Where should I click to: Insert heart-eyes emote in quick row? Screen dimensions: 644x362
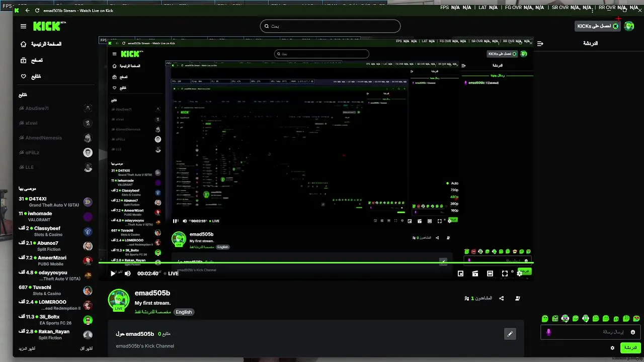coord(636,318)
